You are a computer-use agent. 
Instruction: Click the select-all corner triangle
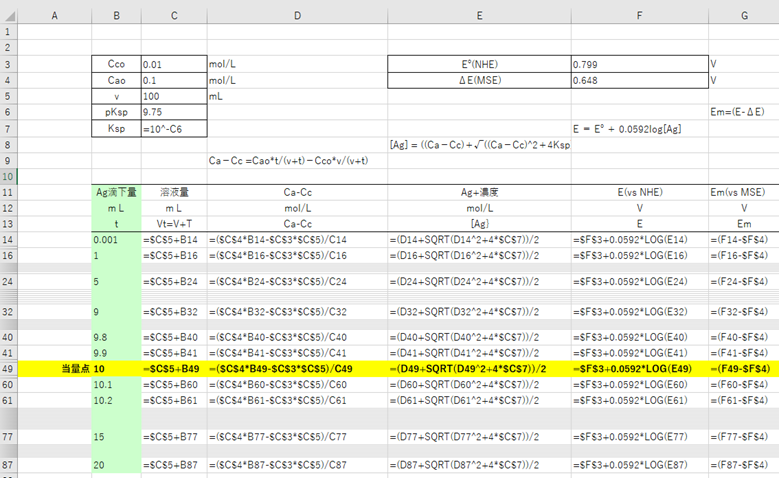(x=9, y=16)
